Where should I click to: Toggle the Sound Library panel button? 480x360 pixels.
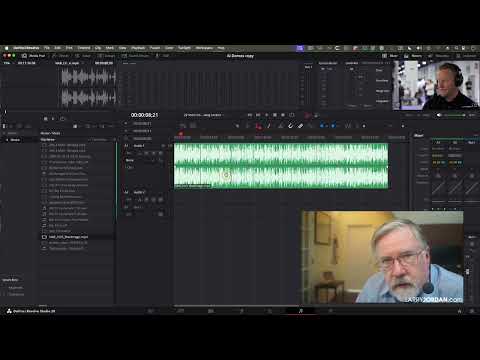[x=136, y=56]
